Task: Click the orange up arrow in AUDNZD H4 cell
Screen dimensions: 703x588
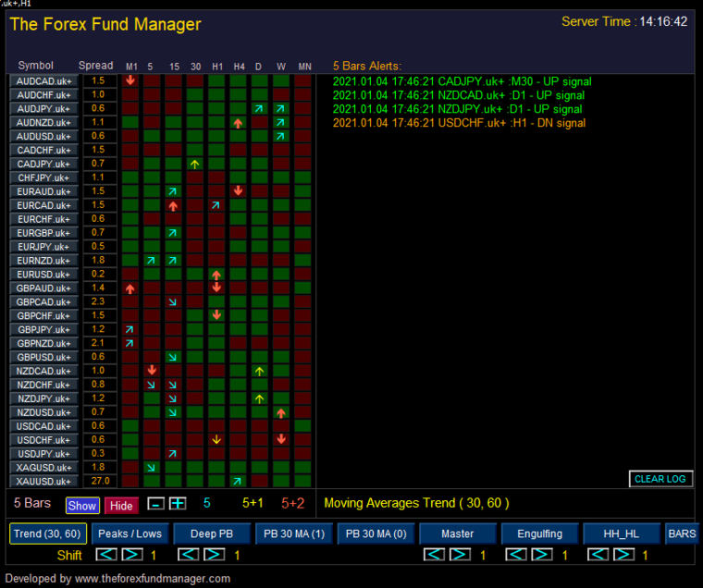Action: pyautogui.click(x=238, y=122)
